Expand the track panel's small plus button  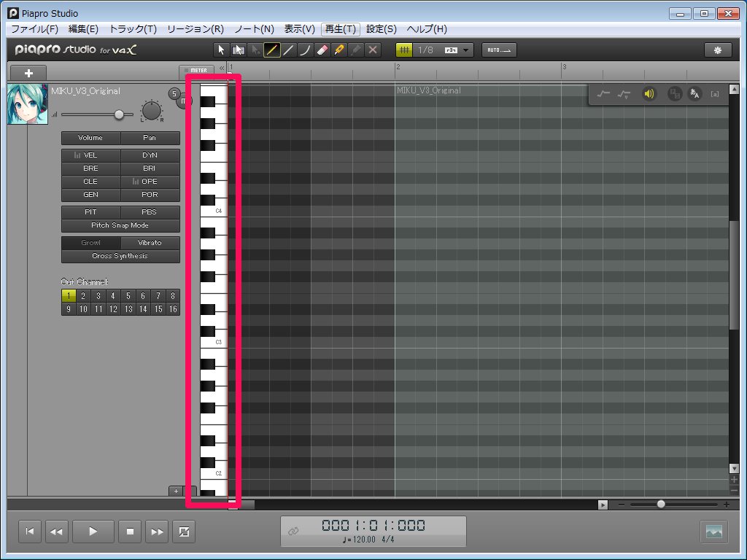click(x=177, y=491)
